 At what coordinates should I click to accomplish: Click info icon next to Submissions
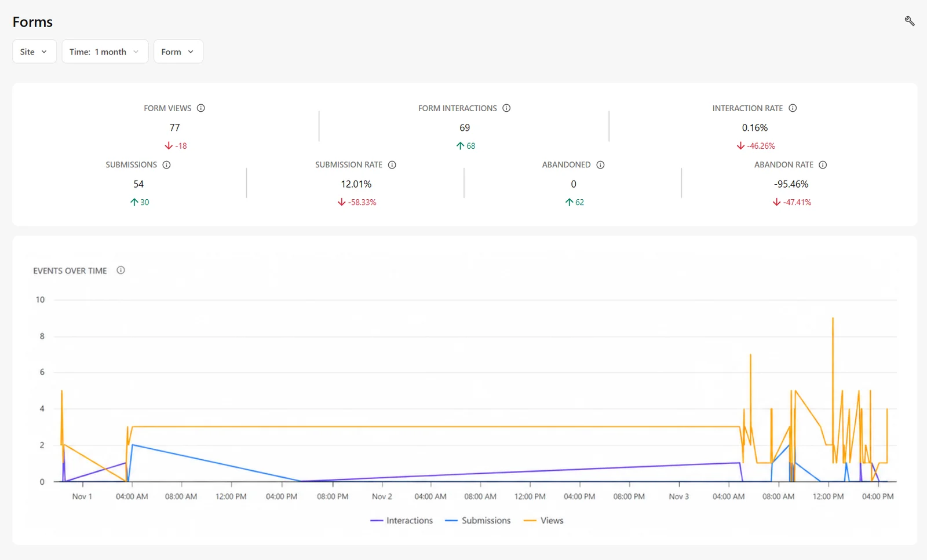[166, 165]
